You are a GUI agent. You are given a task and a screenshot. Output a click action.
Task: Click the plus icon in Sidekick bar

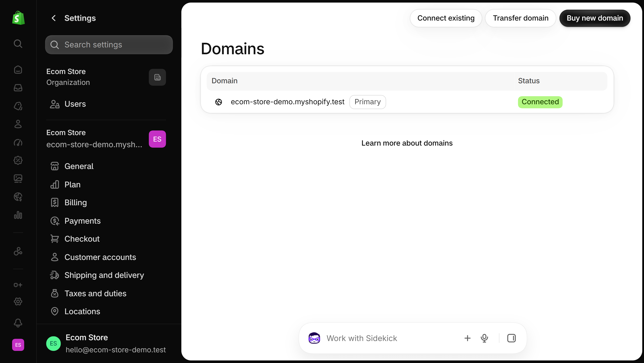coord(467,338)
